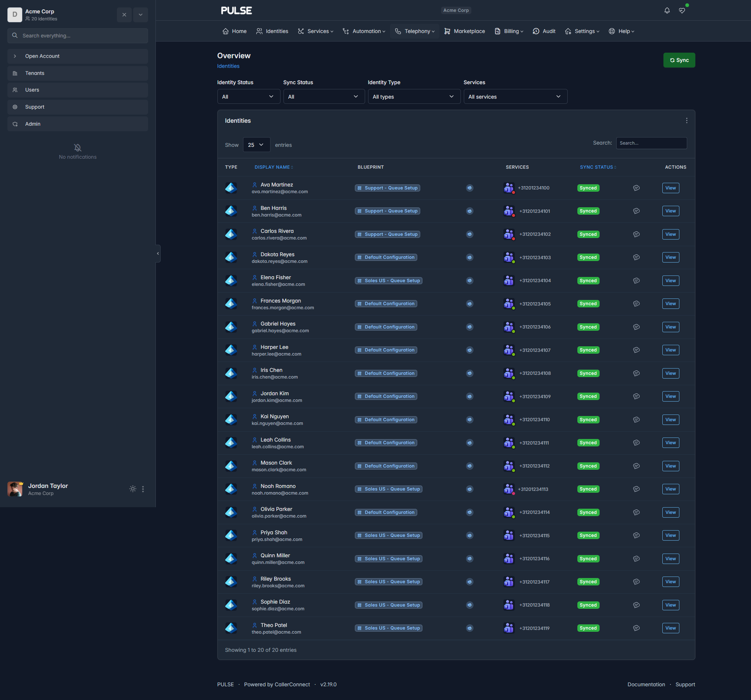Open the Telephony menu

click(414, 31)
